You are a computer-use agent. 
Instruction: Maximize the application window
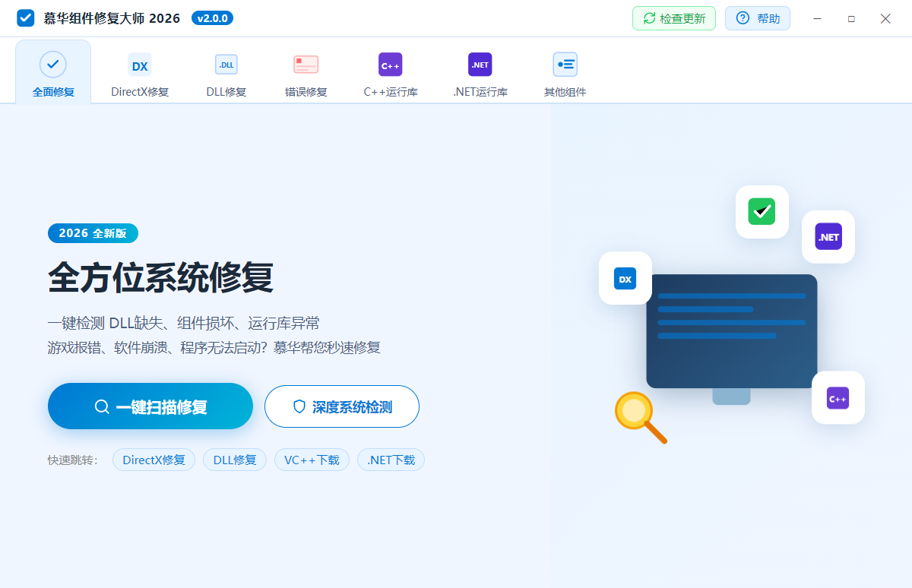851,18
